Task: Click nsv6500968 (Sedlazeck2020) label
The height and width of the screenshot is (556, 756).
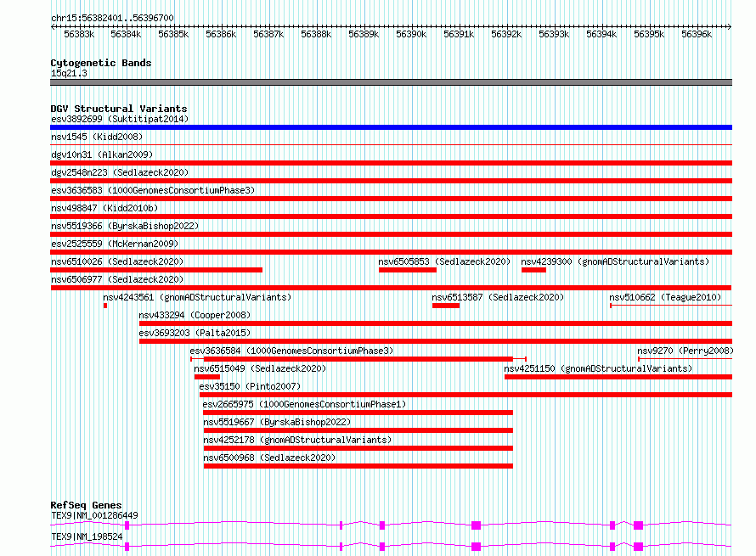Action: 269,458
